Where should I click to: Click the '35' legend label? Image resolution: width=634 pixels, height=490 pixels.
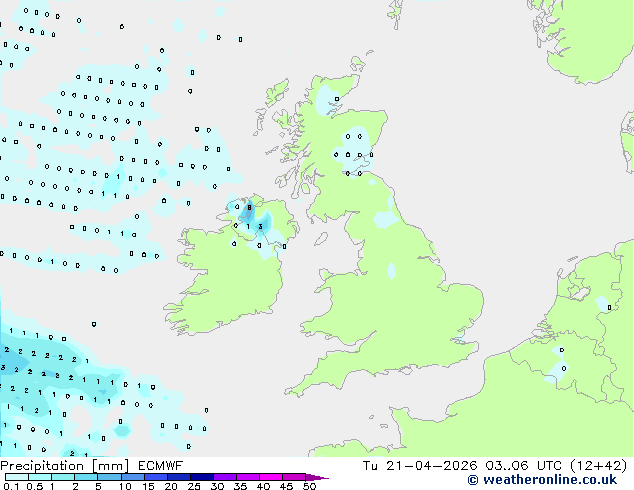pos(240,486)
